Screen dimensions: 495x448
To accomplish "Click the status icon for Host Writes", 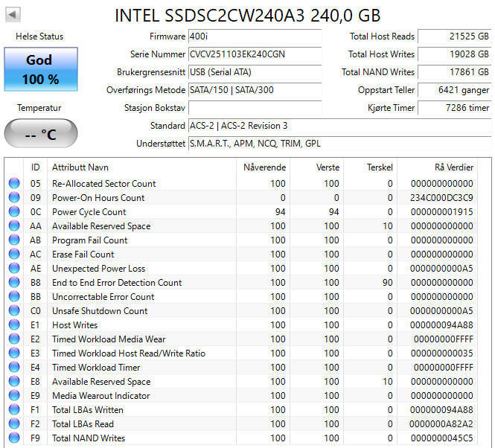I will [x=14, y=325].
